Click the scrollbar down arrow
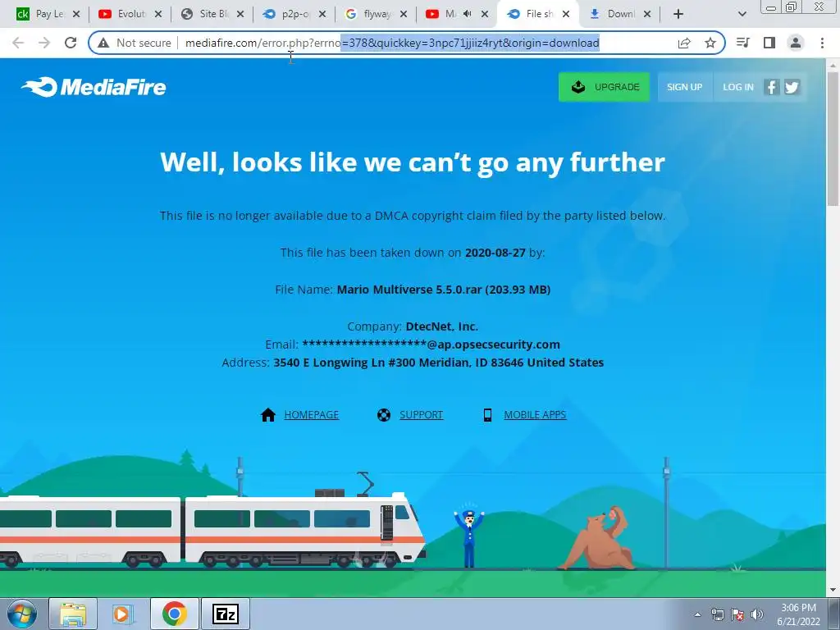Screen dimensions: 840x630 click(833, 591)
